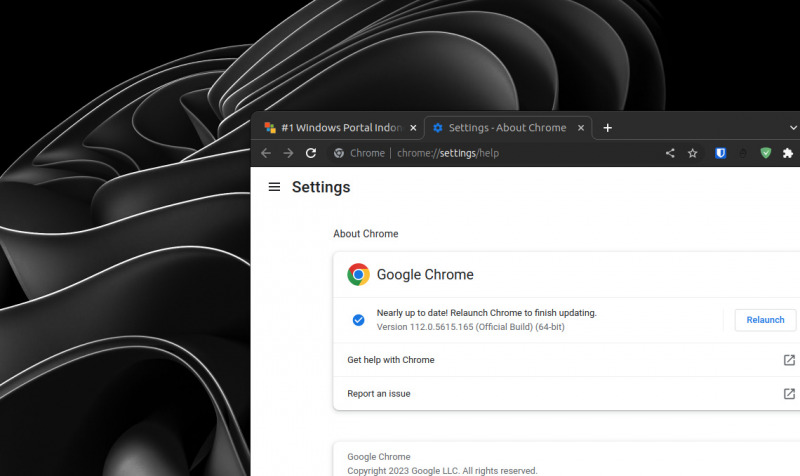Open external link icon for Get help
Screen dimensions: 800x476
pyautogui.click(x=789, y=360)
